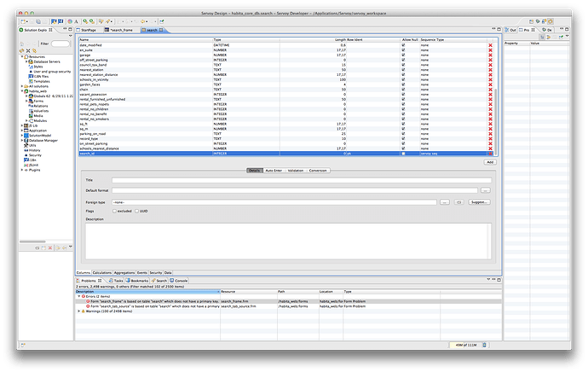Screen dimensions: 588x372
Task: Click the Add column button
Action: tap(490, 162)
